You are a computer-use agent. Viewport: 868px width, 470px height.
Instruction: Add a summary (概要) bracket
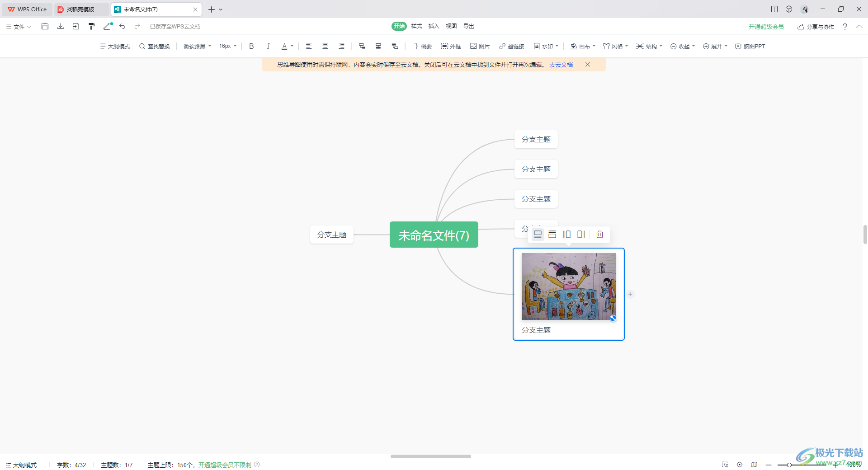pos(422,46)
